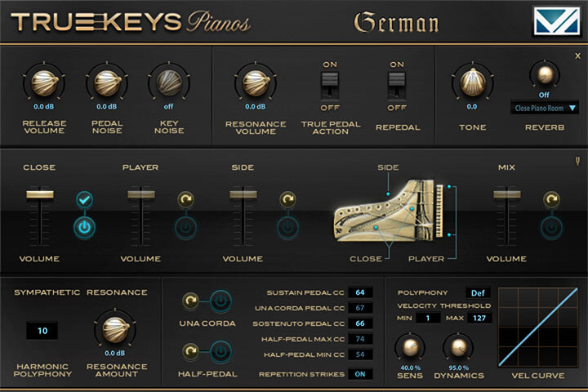Click the Side mic marker on piano diagram
588x392 pixels.
[x=388, y=194]
